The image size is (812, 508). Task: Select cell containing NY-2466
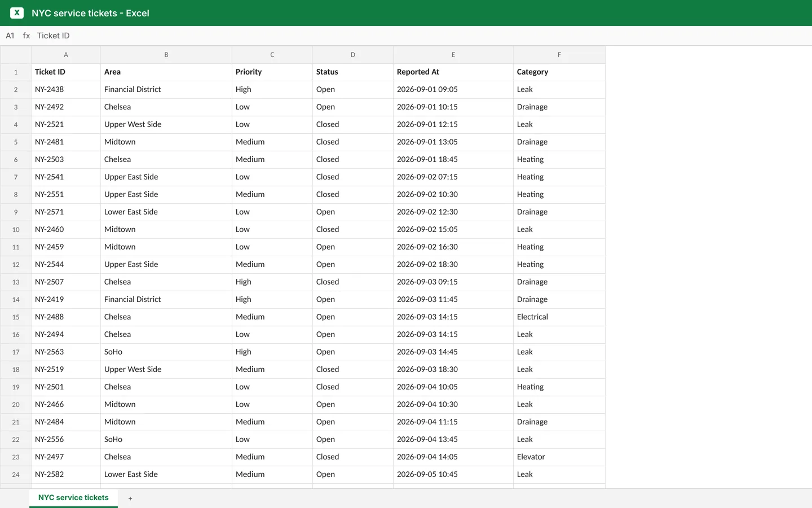[66, 405]
